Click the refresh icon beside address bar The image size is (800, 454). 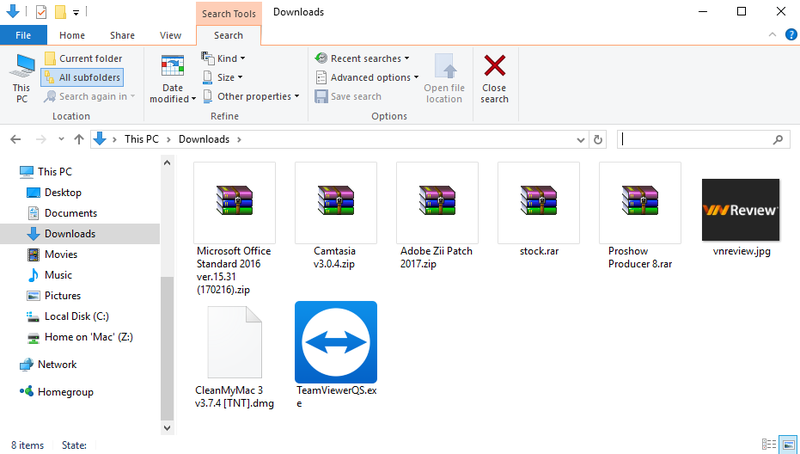pyautogui.click(x=598, y=139)
